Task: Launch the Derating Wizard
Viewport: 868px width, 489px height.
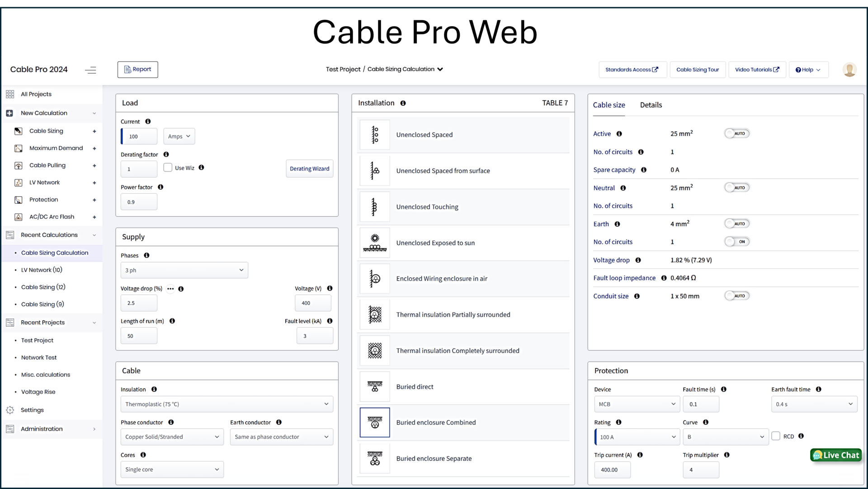Action: pos(309,169)
